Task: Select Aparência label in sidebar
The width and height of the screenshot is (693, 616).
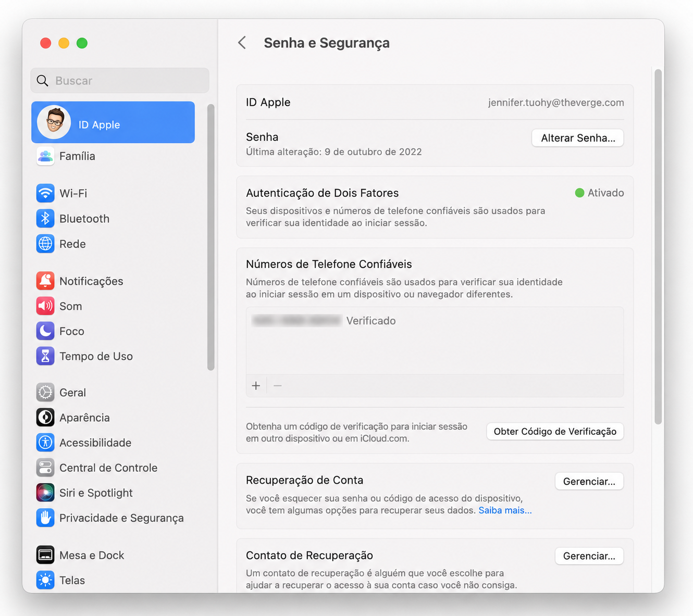Action: [x=84, y=418]
